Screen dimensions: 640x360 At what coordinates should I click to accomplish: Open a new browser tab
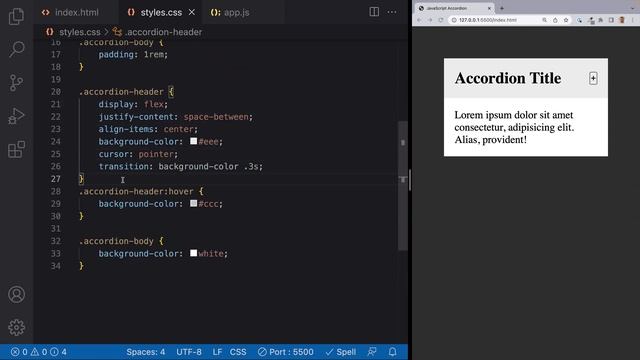[502, 8]
